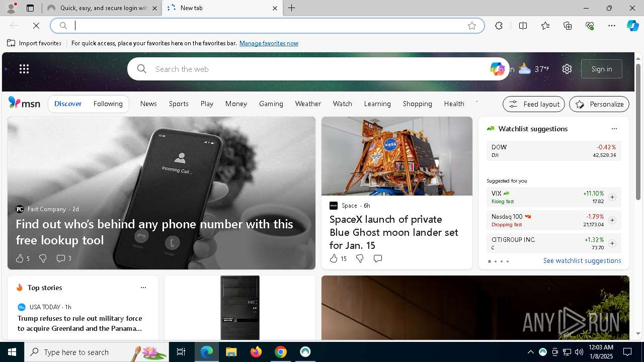Screen dimensions: 644x362
Task: Open the Learning category
Action: [377, 104]
